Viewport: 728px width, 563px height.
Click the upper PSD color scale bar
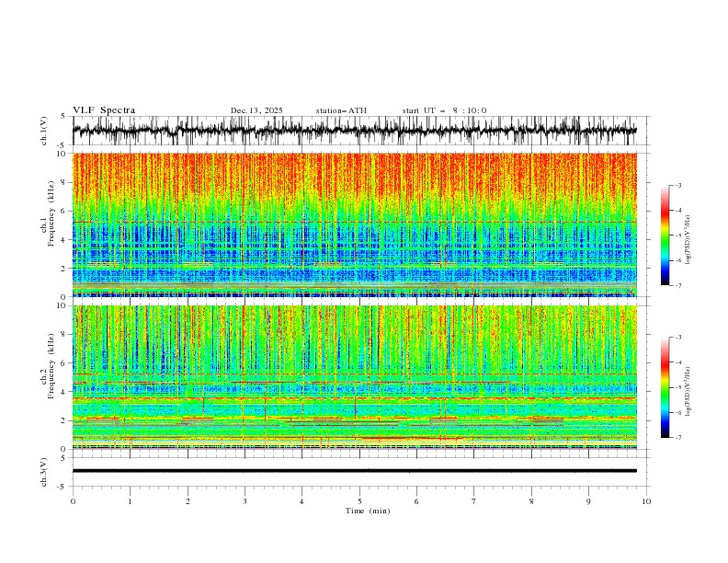pyautogui.click(x=665, y=236)
